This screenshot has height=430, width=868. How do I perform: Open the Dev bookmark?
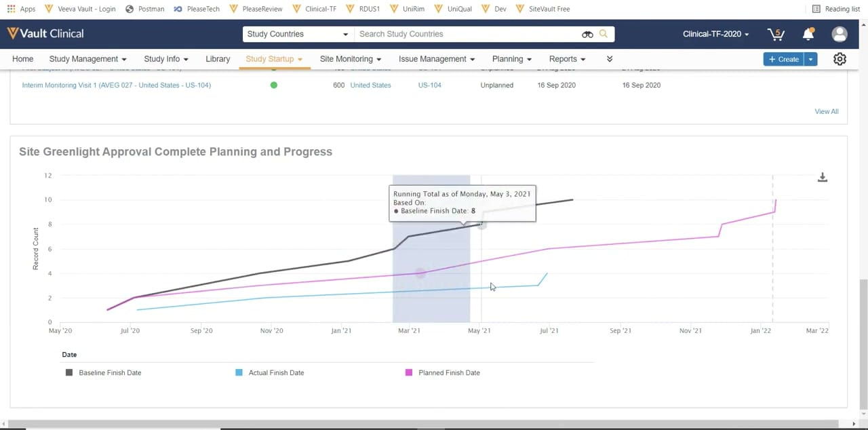click(494, 9)
